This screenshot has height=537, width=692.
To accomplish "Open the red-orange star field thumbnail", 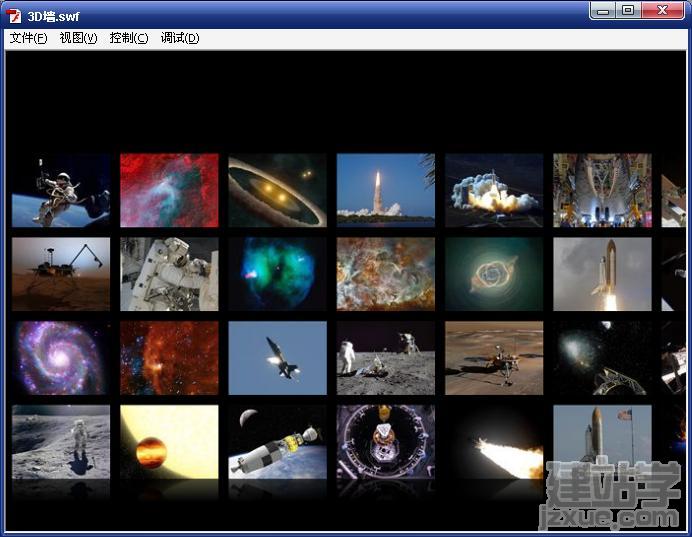I will 169,358.
